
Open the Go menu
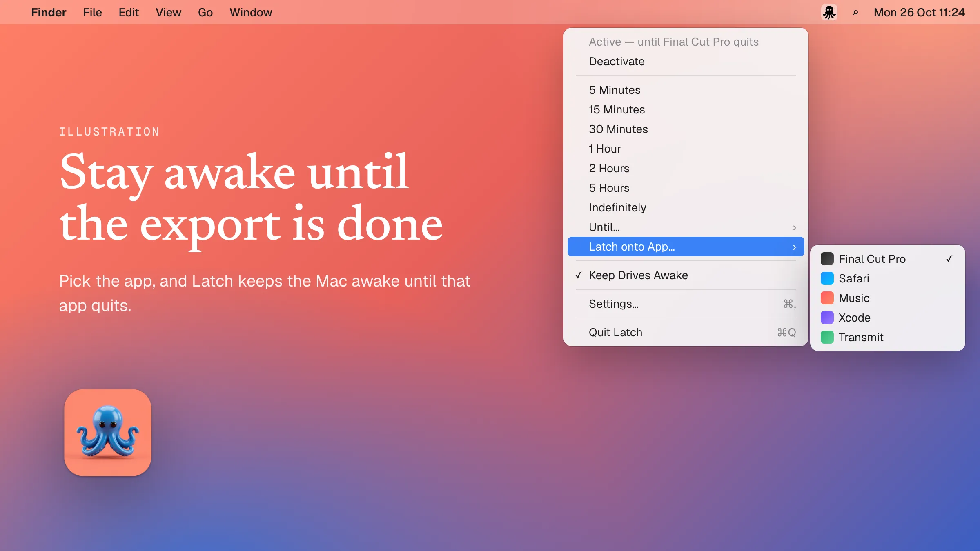[205, 12]
